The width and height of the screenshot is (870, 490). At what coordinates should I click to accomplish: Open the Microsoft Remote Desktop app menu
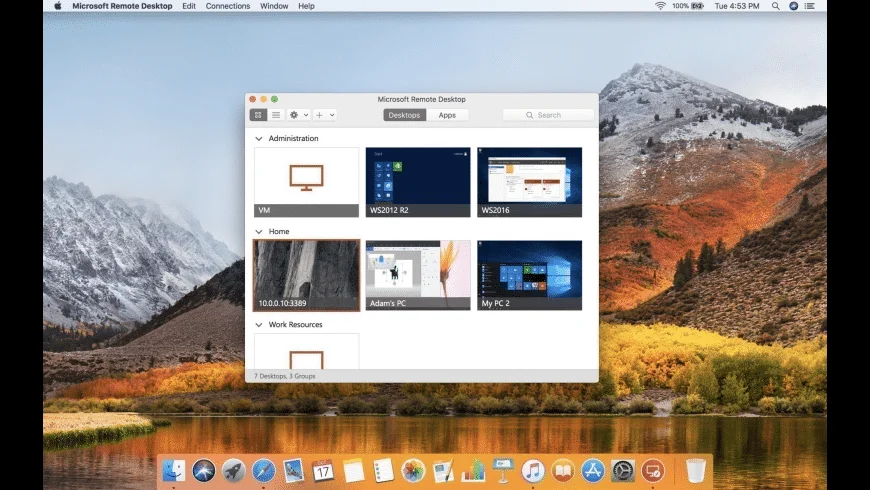pyautogui.click(x=122, y=6)
